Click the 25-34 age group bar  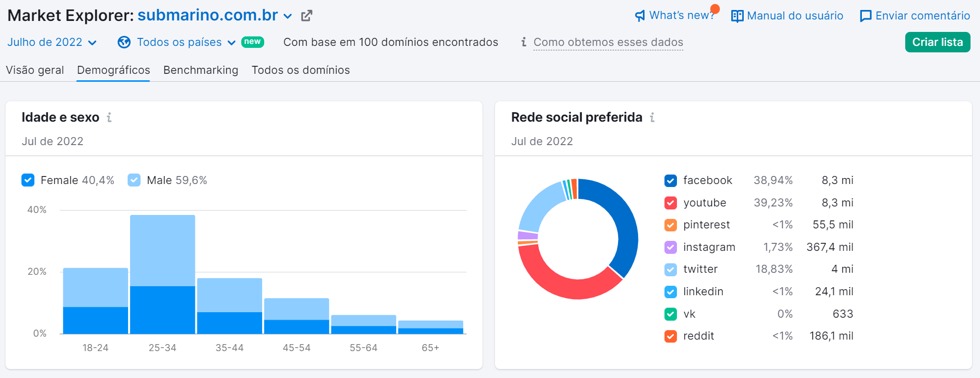pyautogui.click(x=163, y=274)
